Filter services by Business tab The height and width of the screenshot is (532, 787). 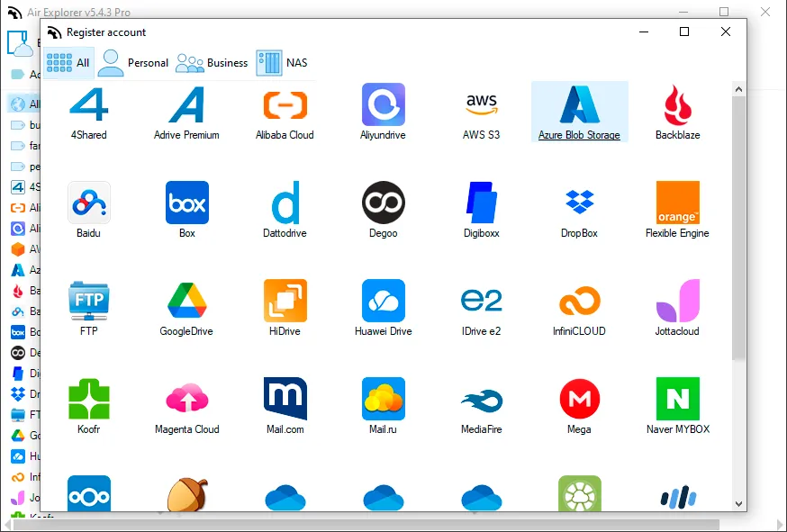(212, 63)
